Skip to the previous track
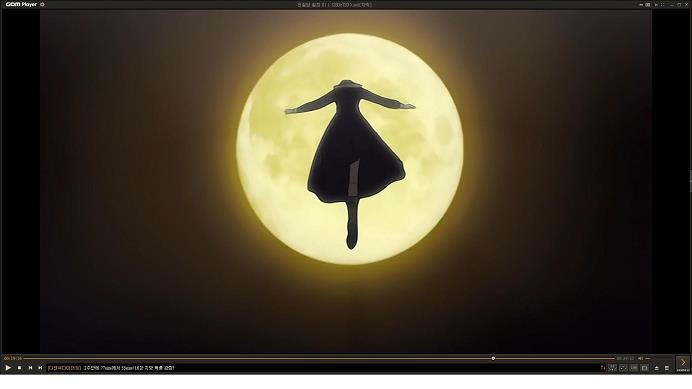692x389 pixels. (30, 367)
